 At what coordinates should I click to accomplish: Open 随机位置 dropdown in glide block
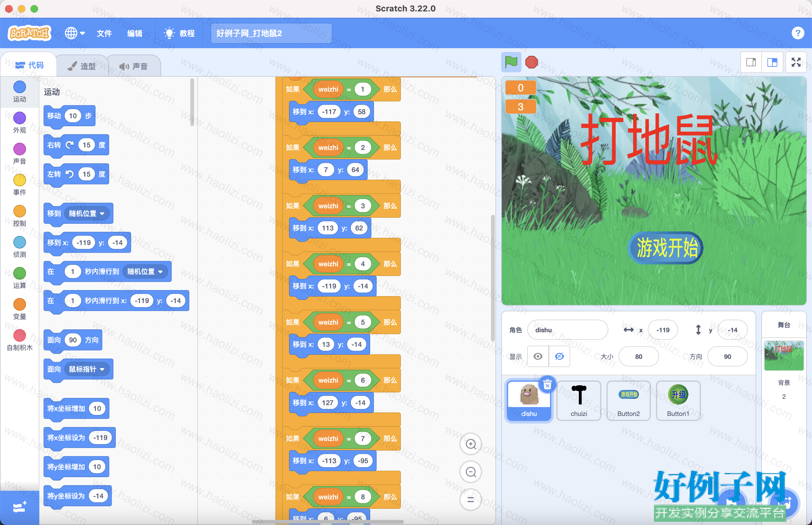(x=145, y=271)
